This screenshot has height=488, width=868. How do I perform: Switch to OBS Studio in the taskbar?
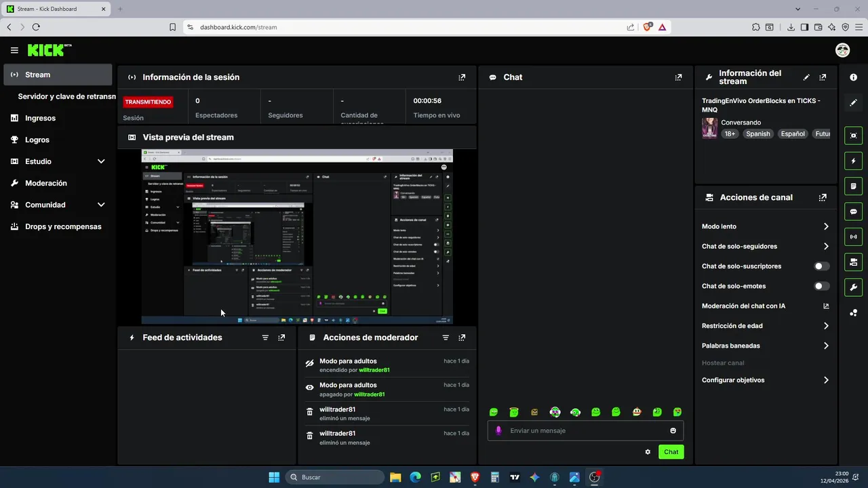(595, 477)
